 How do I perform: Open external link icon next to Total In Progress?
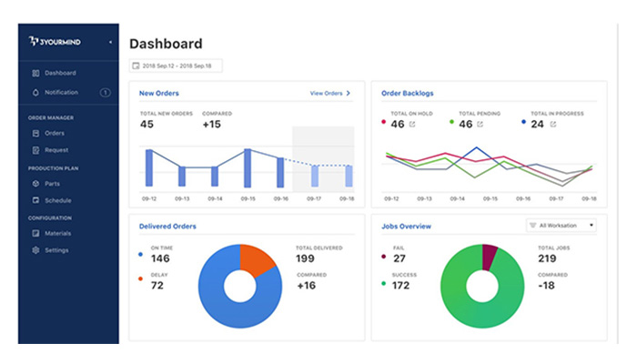pyautogui.click(x=553, y=125)
